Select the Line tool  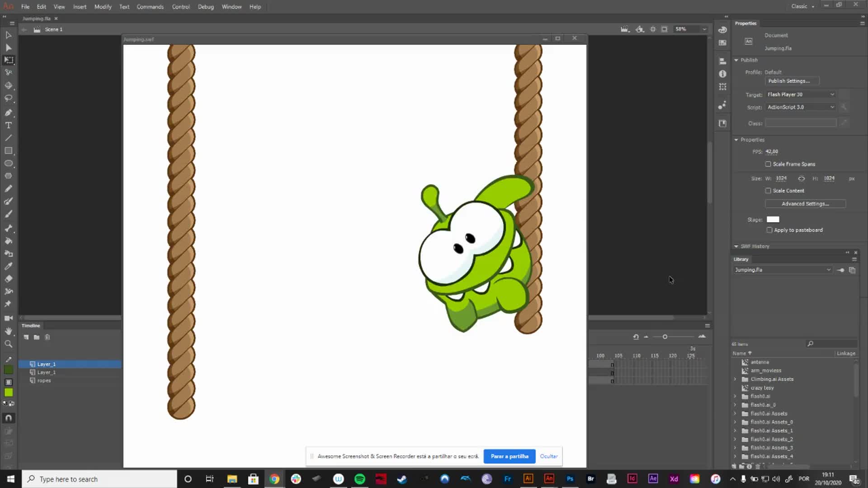pyautogui.click(x=8, y=138)
